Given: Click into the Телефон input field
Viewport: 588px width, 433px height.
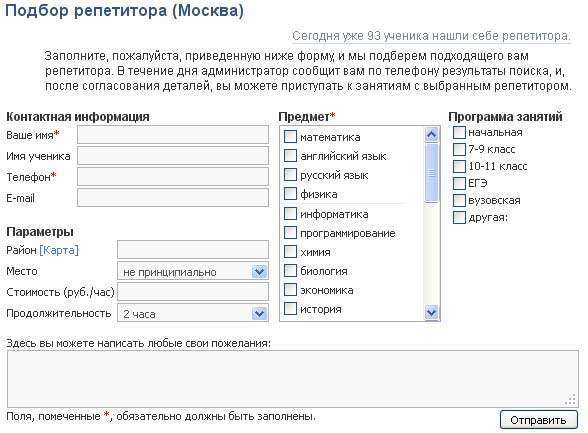Looking at the screenshot, I should (x=173, y=177).
